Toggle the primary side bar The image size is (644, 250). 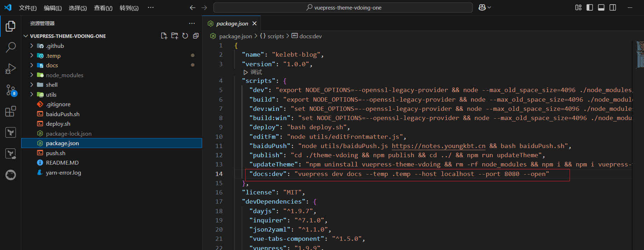pyautogui.click(x=590, y=7)
